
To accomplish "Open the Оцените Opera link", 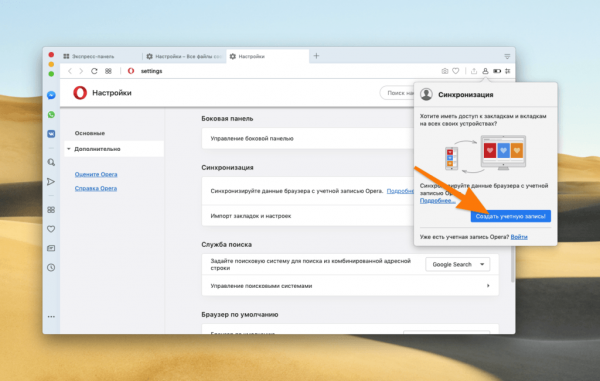I will [96, 174].
